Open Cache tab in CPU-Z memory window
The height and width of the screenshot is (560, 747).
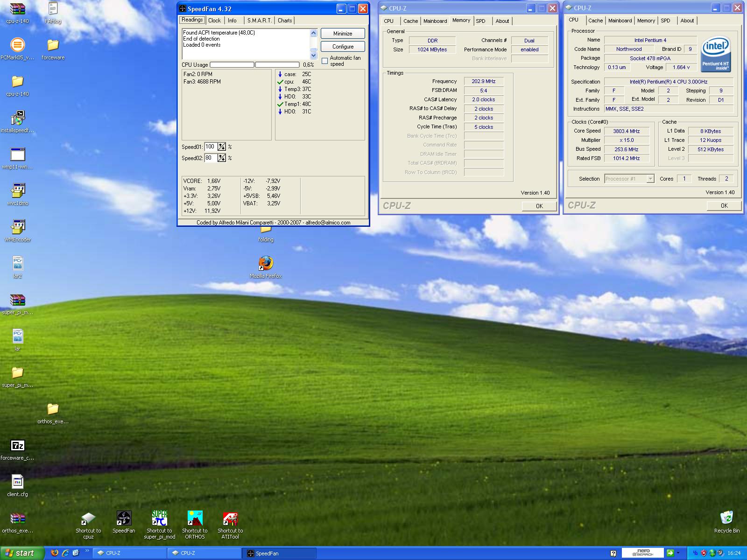(410, 21)
